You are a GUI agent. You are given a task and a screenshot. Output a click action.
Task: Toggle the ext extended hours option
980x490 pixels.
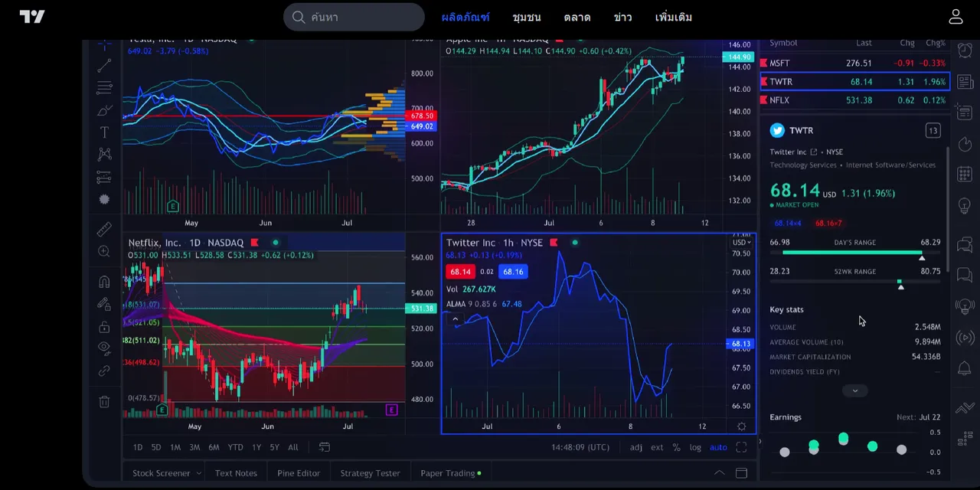pos(657,447)
